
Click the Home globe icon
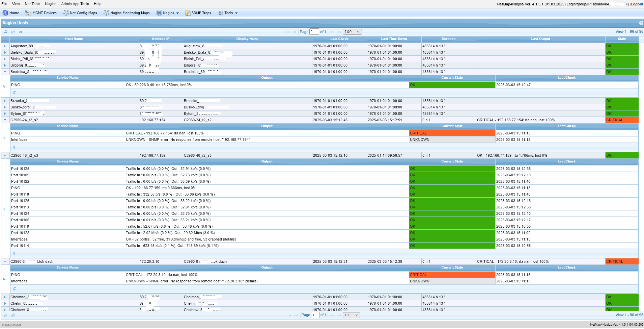pyautogui.click(x=5, y=13)
